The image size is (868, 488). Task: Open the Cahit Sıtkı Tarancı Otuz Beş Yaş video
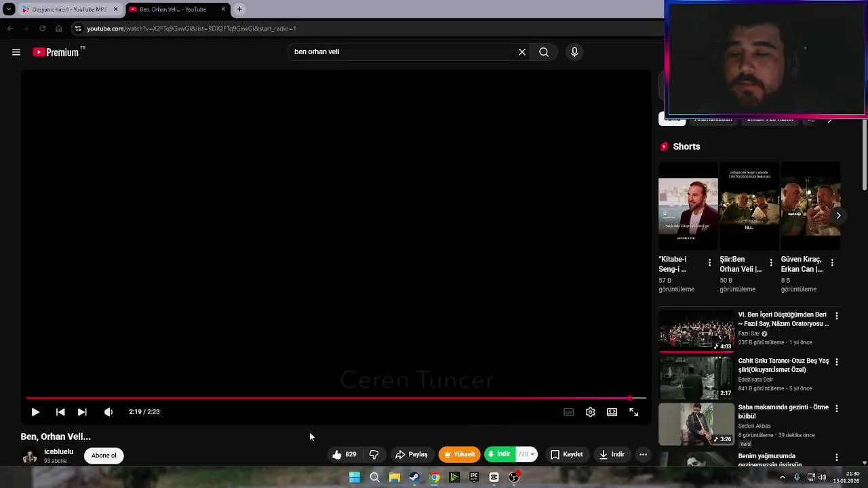(x=696, y=378)
